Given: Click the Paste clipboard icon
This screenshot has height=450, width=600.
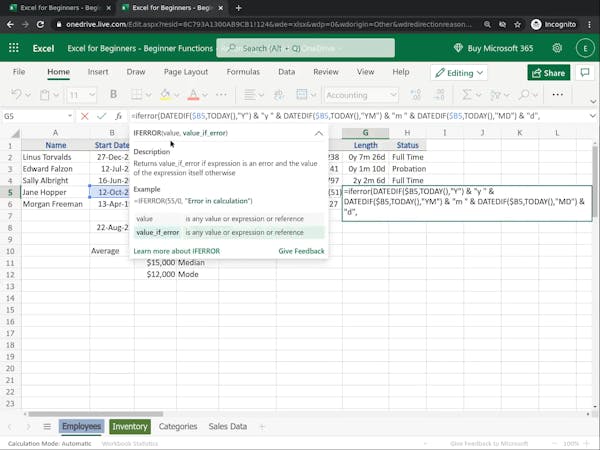Looking at the screenshot, I should (x=45, y=95).
